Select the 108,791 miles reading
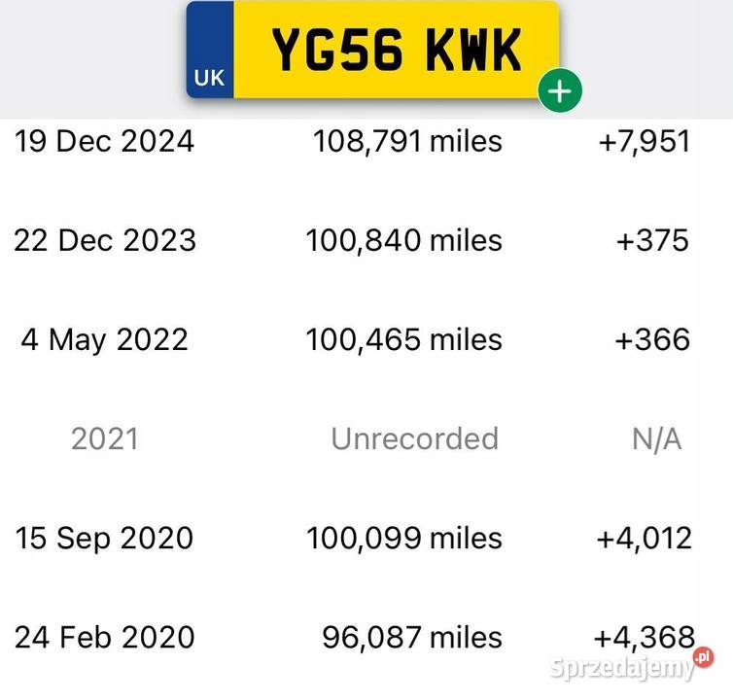 [407, 141]
